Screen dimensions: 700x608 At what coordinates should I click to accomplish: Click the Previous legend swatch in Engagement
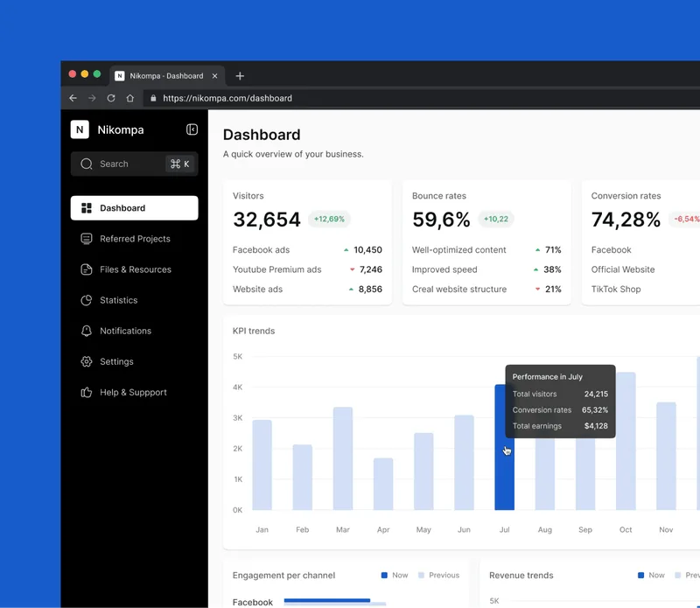pos(421,576)
